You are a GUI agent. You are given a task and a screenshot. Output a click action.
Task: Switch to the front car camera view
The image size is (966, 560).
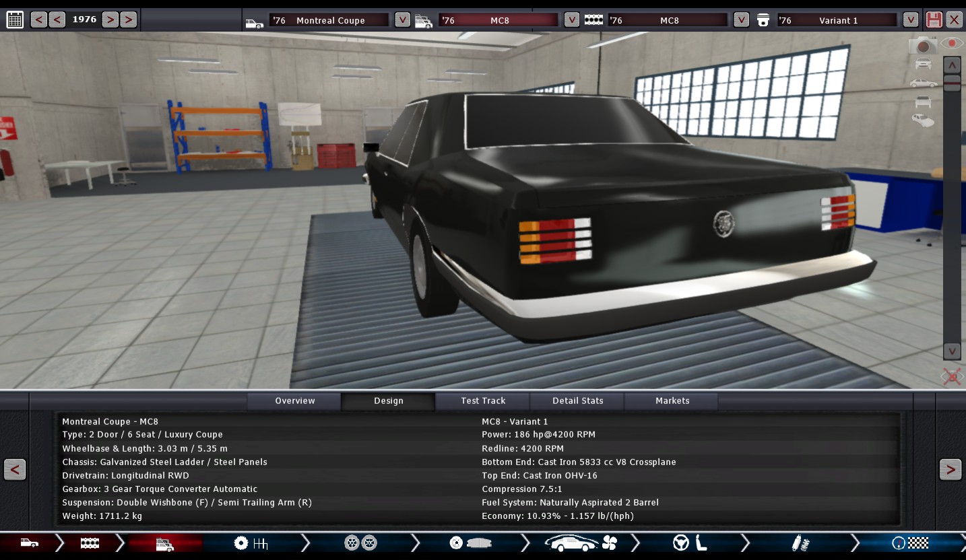click(923, 64)
